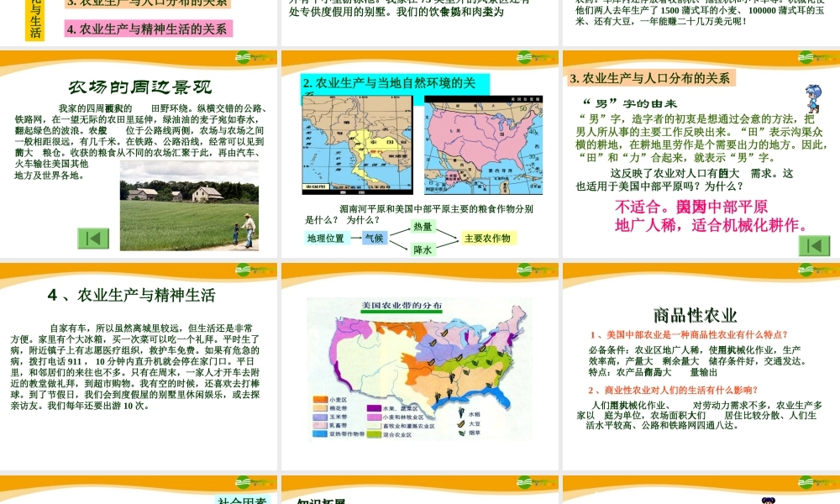840x504 pixels.
Task: Select the farmhouse field photo
Action: (189, 206)
